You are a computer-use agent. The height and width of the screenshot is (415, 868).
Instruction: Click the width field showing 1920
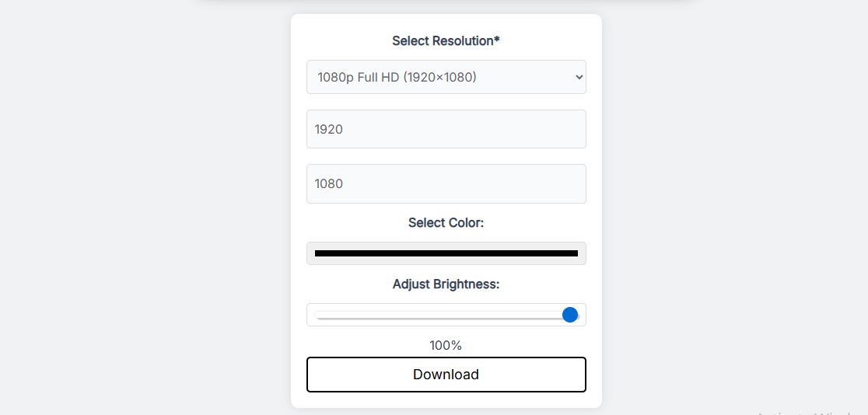(x=446, y=129)
